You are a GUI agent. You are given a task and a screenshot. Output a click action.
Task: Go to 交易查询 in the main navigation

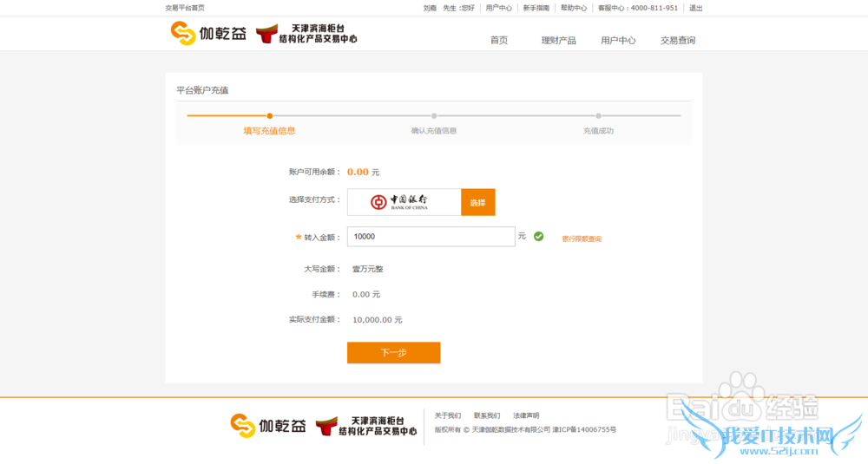point(678,40)
